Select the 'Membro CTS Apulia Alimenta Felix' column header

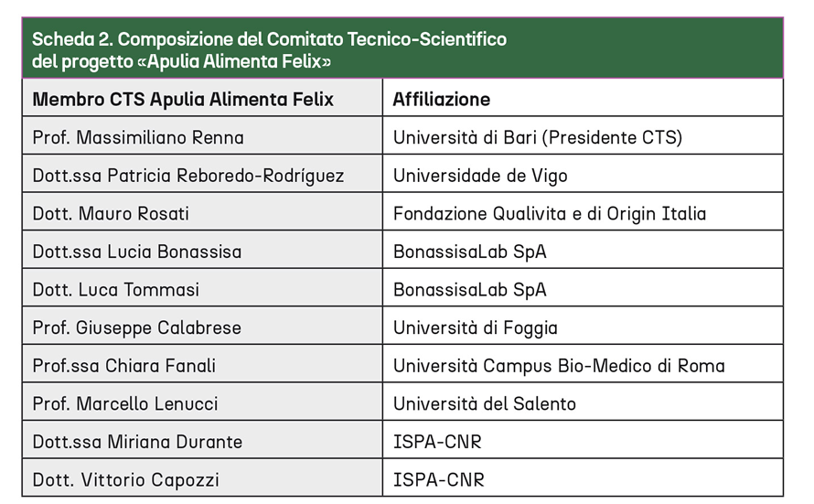[x=183, y=99]
